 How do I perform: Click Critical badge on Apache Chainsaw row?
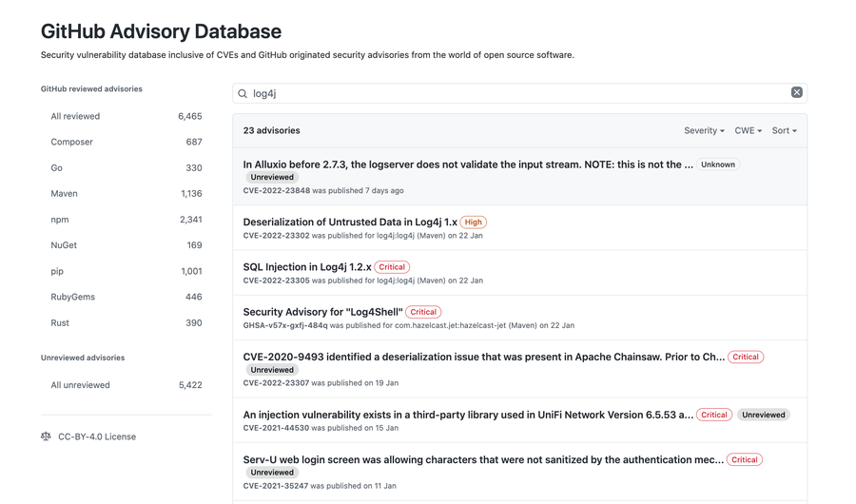click(746, 357)
